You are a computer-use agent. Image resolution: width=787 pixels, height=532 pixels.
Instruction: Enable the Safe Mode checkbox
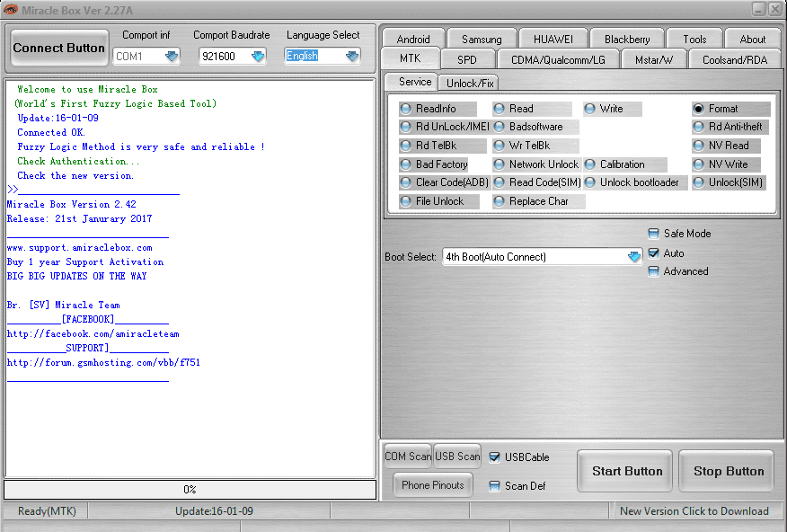(653, 234)
